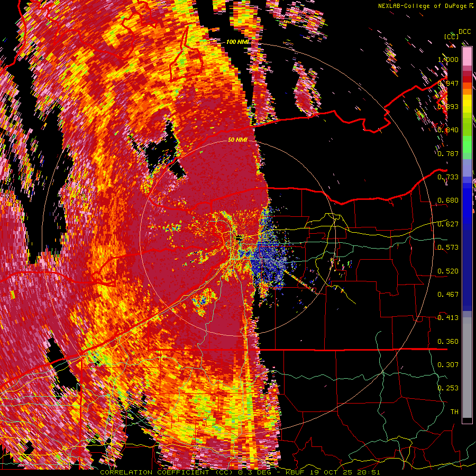Click the 0.947 legend value
Viewport: 476px width, 476px height.
tap(448, 83)
